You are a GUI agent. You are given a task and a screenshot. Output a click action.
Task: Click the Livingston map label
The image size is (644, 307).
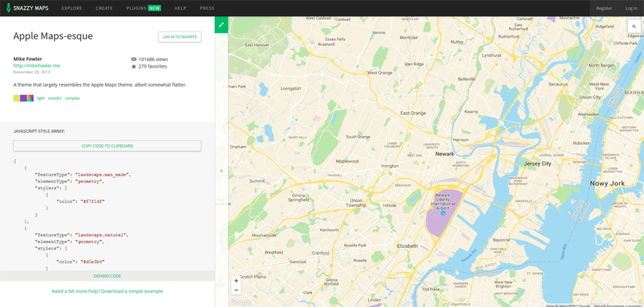click(290, 88)
